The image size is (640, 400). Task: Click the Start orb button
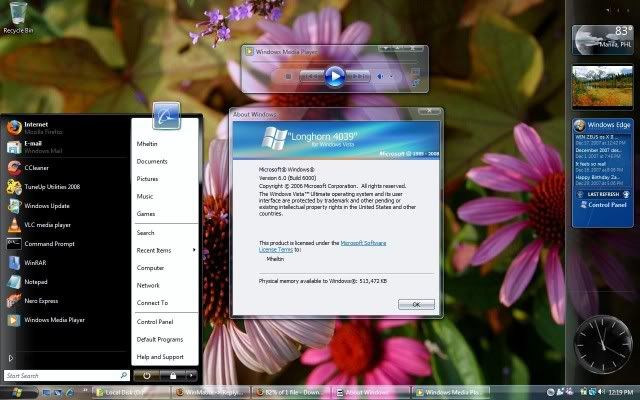[x=16, y=393]
